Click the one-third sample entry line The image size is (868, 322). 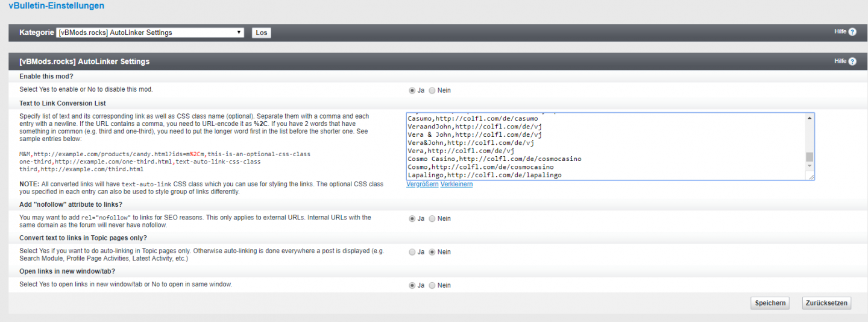(x=140, y=162)
